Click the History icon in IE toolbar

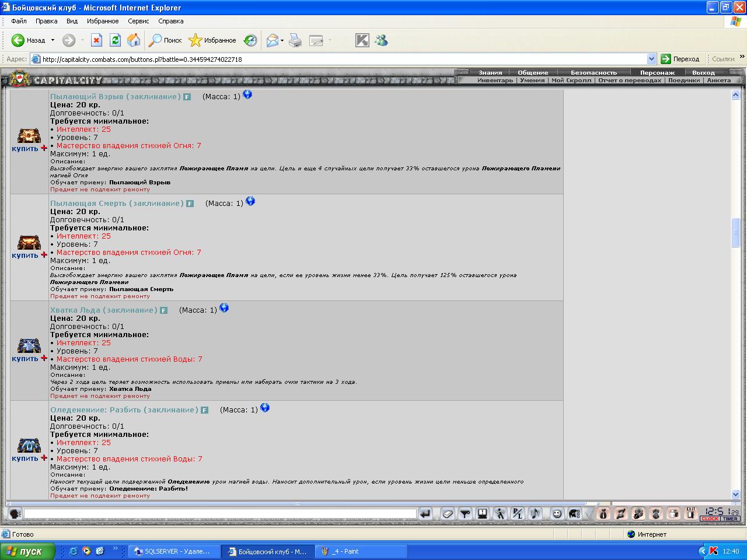[250, 40]
